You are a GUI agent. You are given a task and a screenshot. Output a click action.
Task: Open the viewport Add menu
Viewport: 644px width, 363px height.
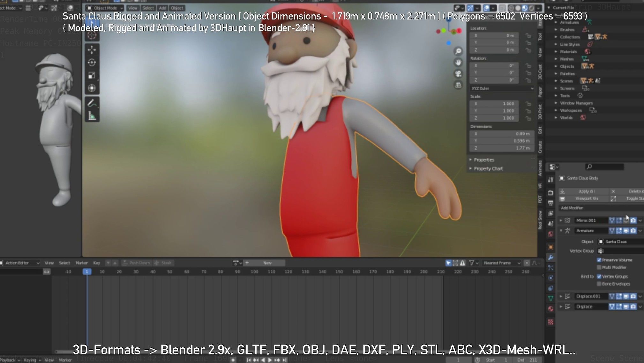(x=163, y=8)
